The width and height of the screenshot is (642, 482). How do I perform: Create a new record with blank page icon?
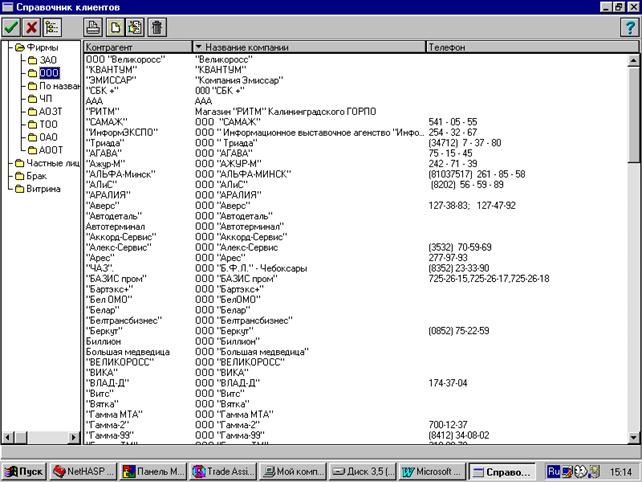(115, 27)
